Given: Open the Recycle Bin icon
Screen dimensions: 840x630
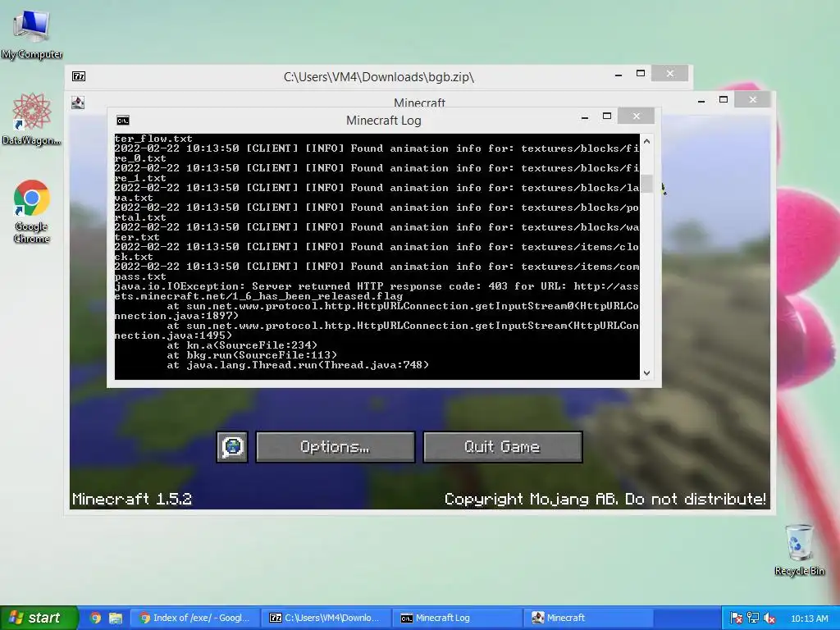Looking at the screenshot, I should point(799,550).
